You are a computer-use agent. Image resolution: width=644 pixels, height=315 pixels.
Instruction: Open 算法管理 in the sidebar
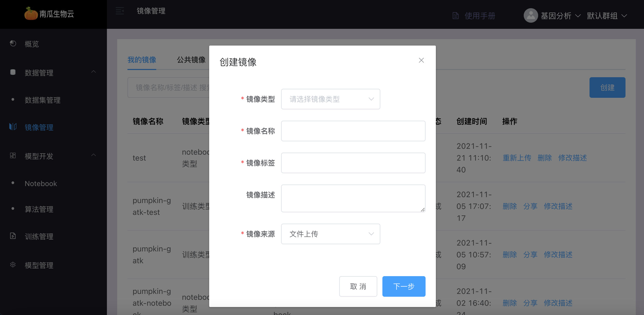tap(39, 209)
